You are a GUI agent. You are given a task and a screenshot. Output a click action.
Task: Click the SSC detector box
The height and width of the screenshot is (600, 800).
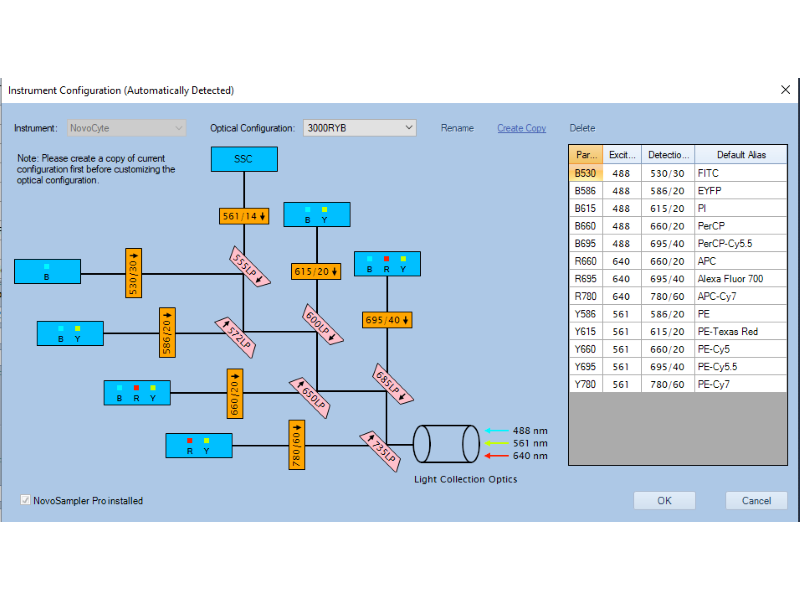pos(244,159)
